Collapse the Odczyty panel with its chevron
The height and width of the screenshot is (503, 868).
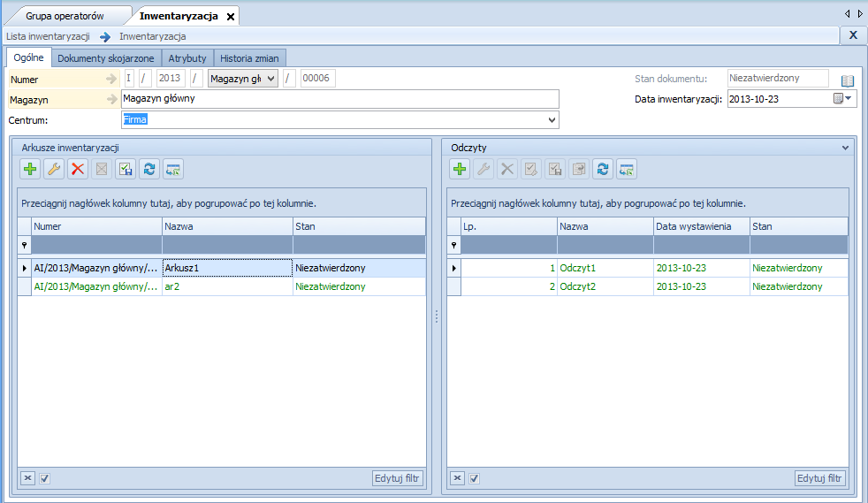[845, 148]
